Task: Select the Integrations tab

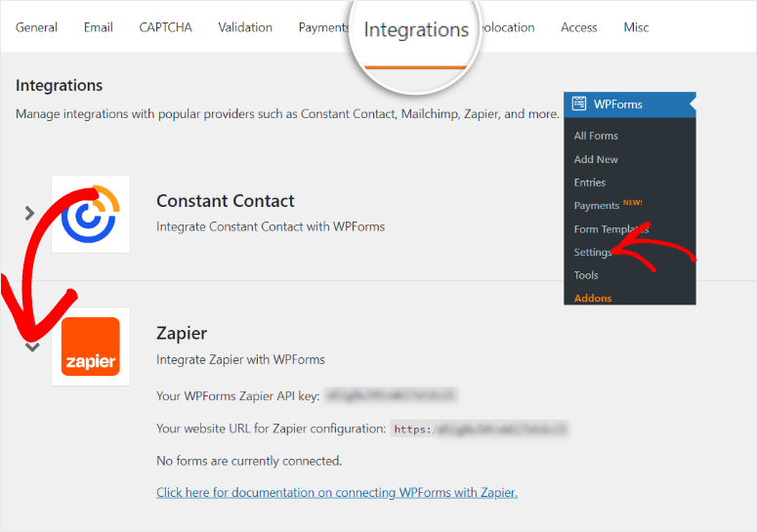Action: tap(416, 30)
